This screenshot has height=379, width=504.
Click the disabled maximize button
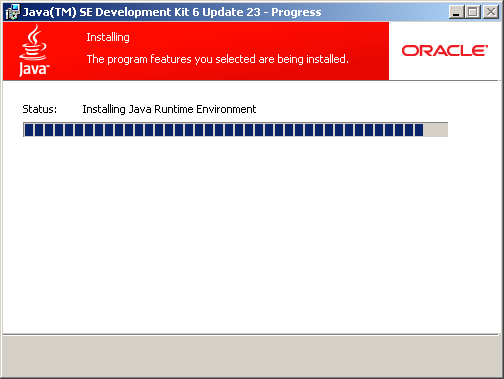point(473,12)
